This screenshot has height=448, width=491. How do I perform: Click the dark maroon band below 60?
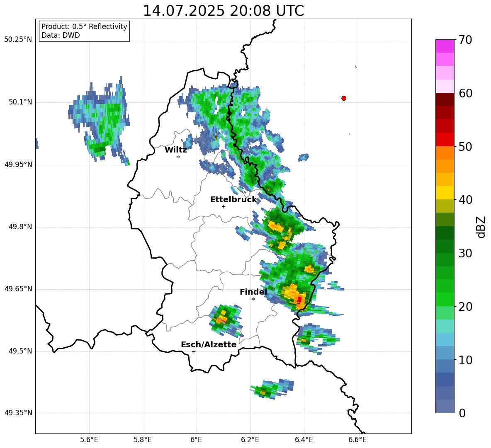point(445,99)
